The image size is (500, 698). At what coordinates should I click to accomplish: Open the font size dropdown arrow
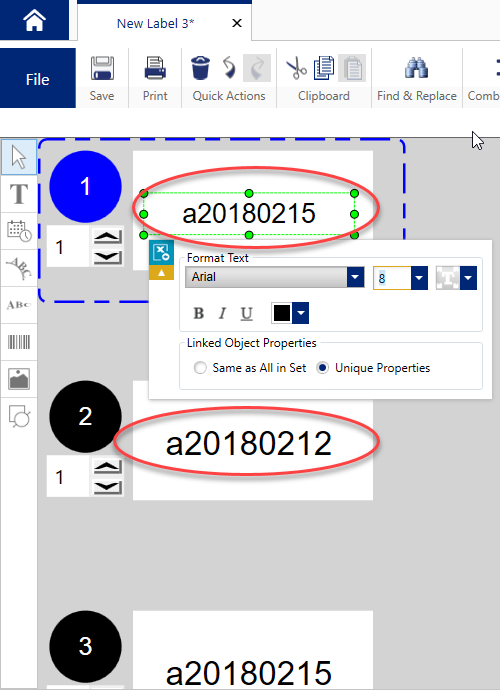419,278
